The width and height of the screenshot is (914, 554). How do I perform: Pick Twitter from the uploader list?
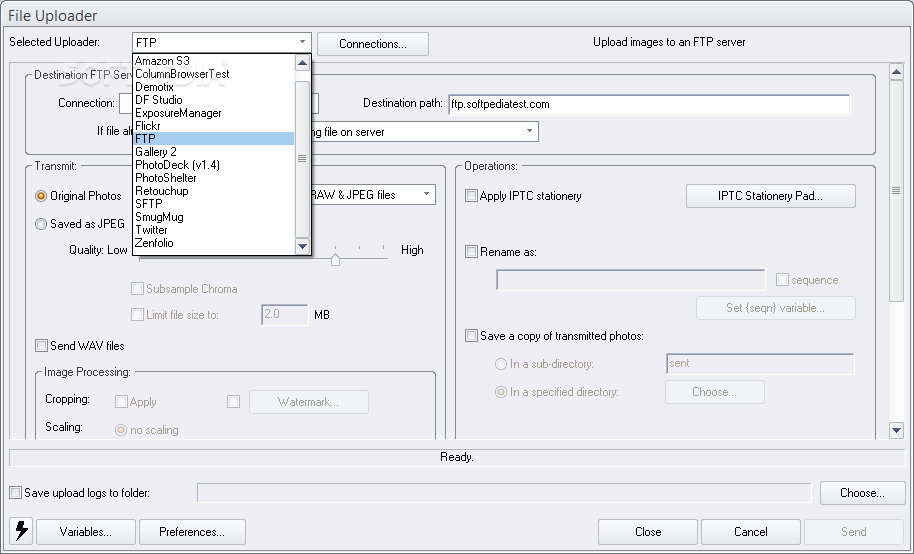[x=213, y=230]
